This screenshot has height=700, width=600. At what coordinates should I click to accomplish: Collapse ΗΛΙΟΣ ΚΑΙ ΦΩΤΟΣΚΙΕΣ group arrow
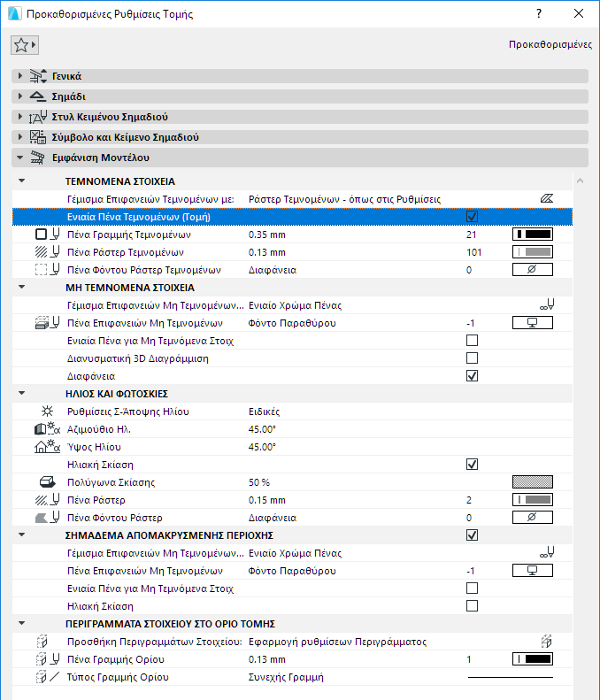(21, 393)
